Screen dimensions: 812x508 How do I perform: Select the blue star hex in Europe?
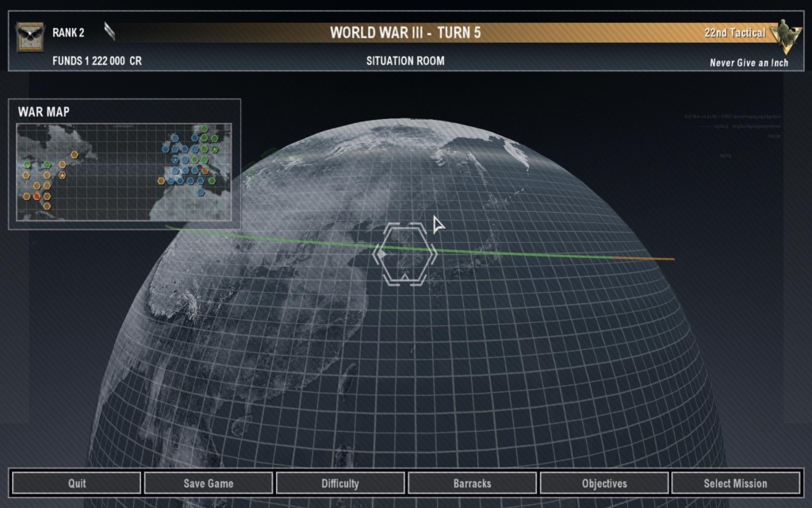pyautogui.click(x=175, y=160)
